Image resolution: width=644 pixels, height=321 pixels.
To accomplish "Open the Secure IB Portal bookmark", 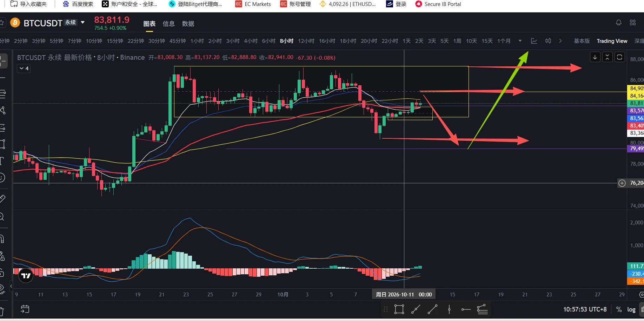I will pyautogui.click(x=438, y=4).
